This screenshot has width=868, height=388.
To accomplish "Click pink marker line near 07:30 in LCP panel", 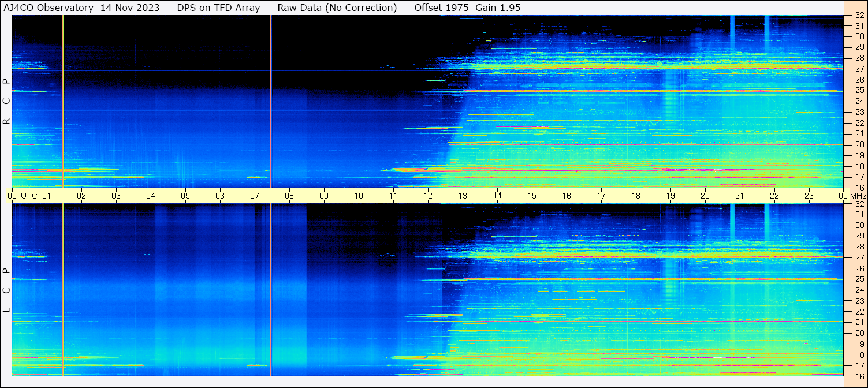I will click(271, 290).
